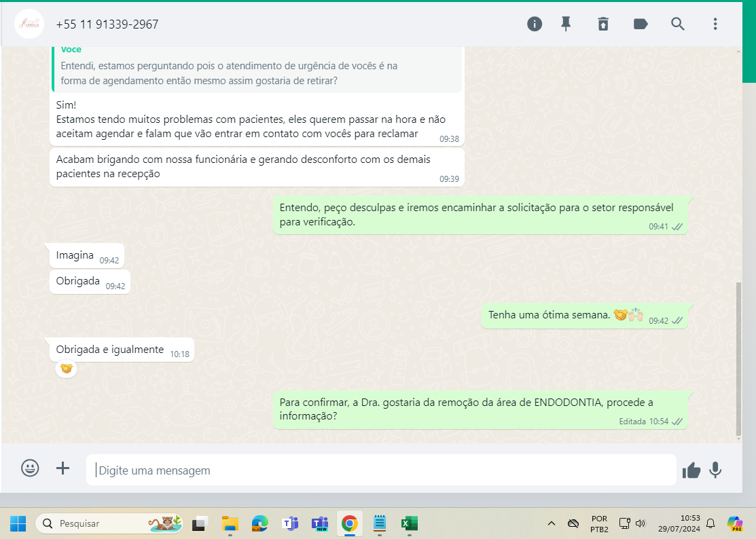Click the chat vertical scrollbar thumb
756x539 pixels.
click(x=738, y=358)
